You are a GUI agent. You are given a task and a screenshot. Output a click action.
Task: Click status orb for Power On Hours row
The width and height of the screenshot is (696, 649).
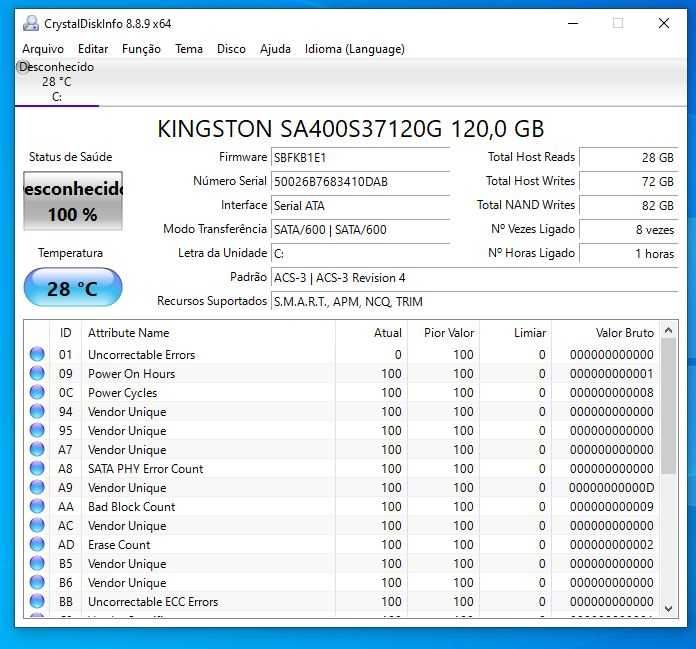[x=37, y=373]
